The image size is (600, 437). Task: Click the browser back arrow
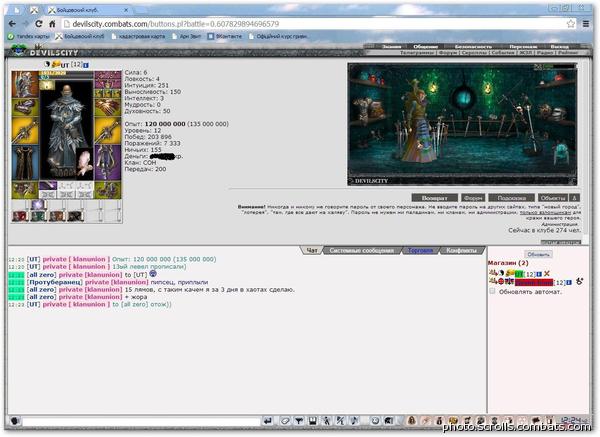point(12,24)
